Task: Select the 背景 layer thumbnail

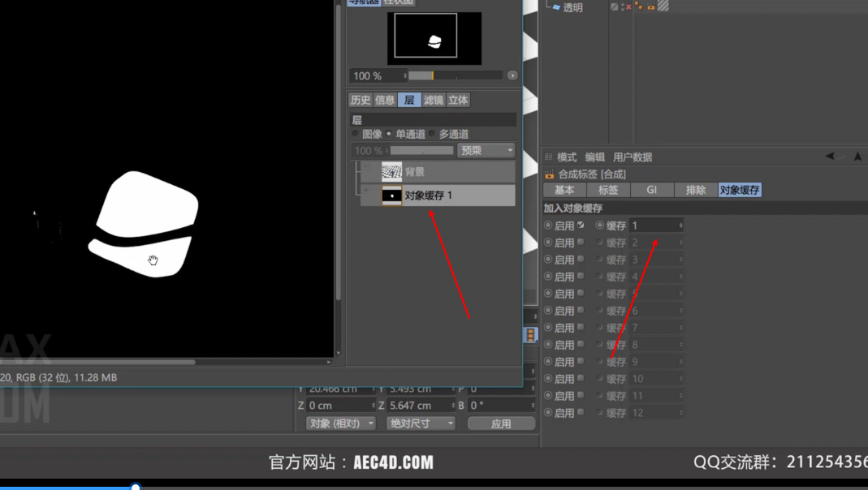Action: tap(391, 172)
